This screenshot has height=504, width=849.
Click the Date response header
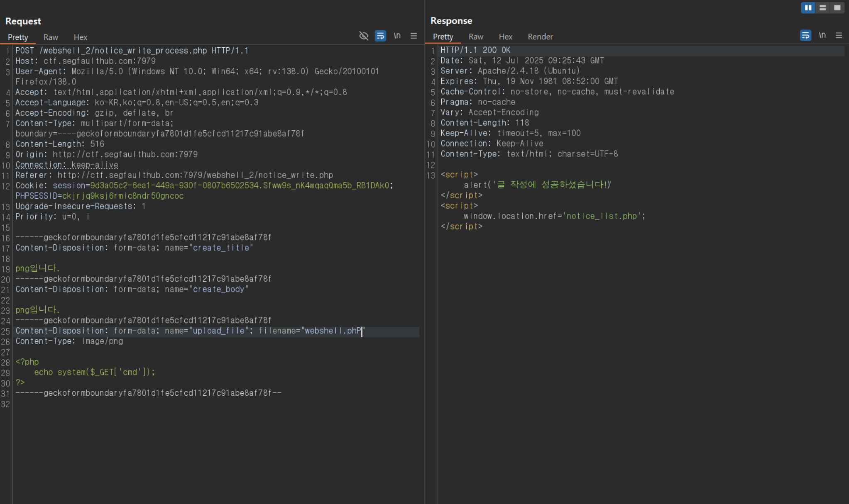[x=522, y=61]
